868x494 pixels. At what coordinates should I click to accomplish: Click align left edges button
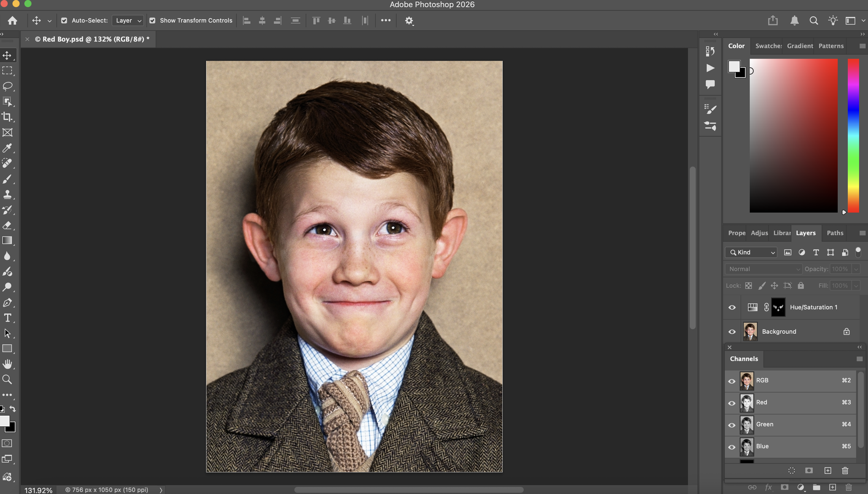click(247, 21)
